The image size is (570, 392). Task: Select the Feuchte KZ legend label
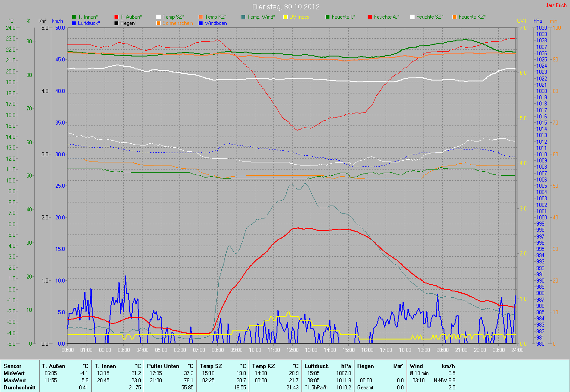click(x=472, y=17)
